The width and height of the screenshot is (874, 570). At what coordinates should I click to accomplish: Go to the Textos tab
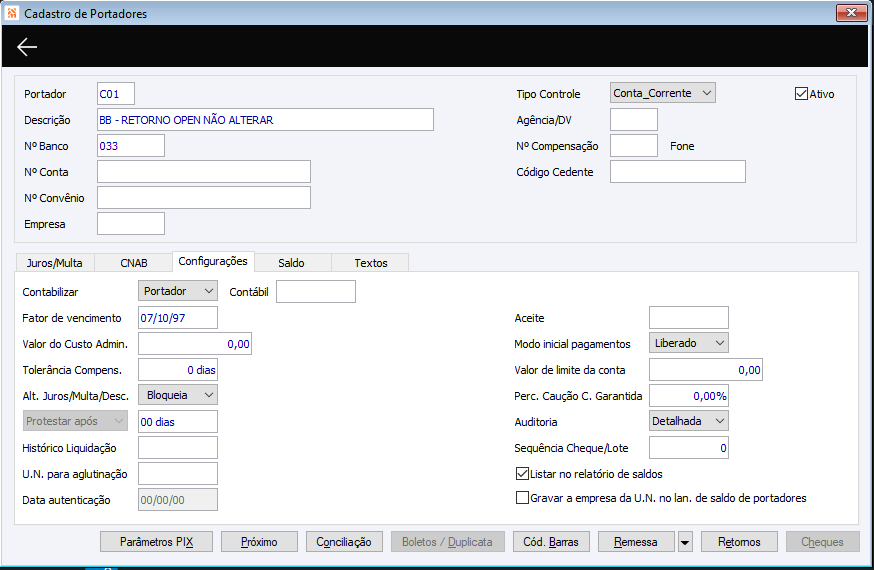tap(371, 263)
